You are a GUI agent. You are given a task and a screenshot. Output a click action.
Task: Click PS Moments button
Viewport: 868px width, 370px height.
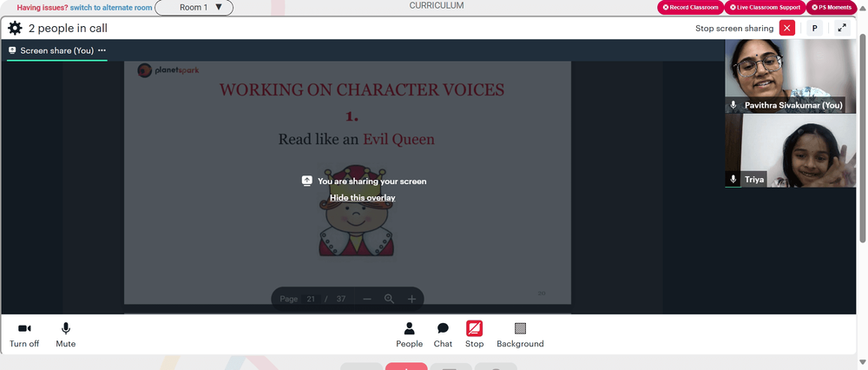(x=831, y=7)
